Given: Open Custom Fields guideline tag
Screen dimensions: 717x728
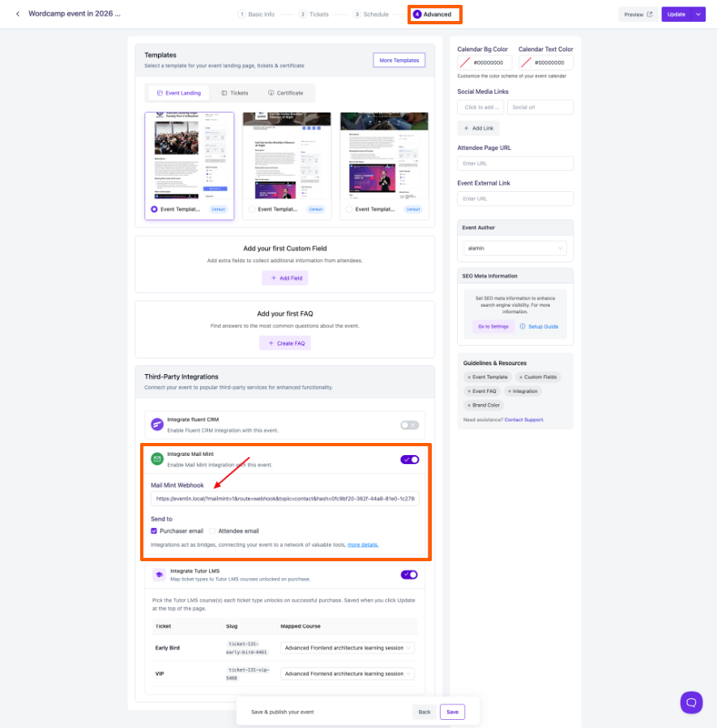Looking at the screenshot, I should (538, 377).
